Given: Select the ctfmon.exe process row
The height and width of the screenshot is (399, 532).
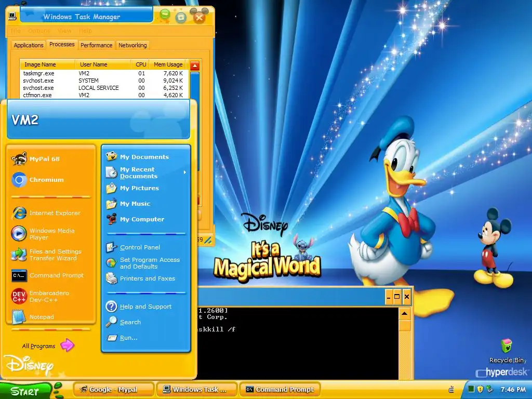Looking at the screenshot, I should pyautogui.click(x=103, y=95).
